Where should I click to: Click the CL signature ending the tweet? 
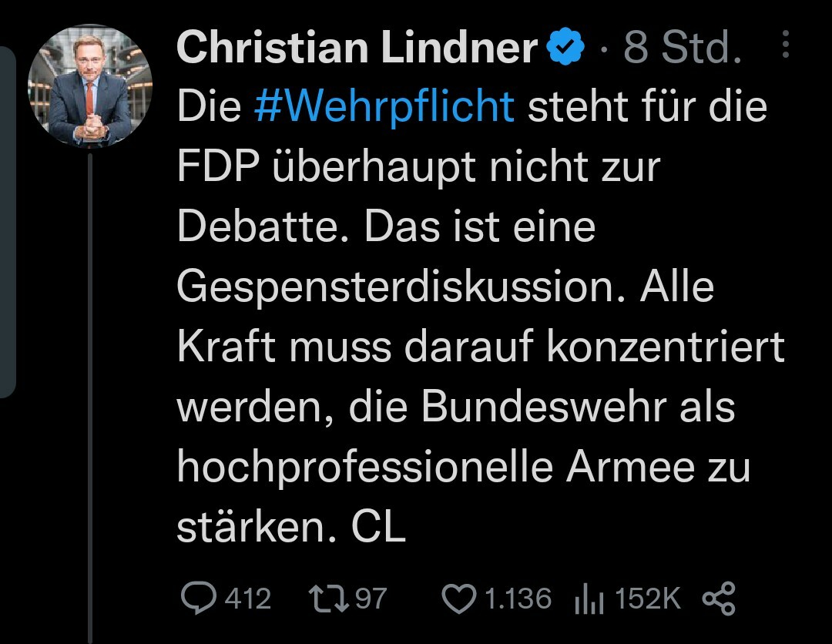[378, 528]
